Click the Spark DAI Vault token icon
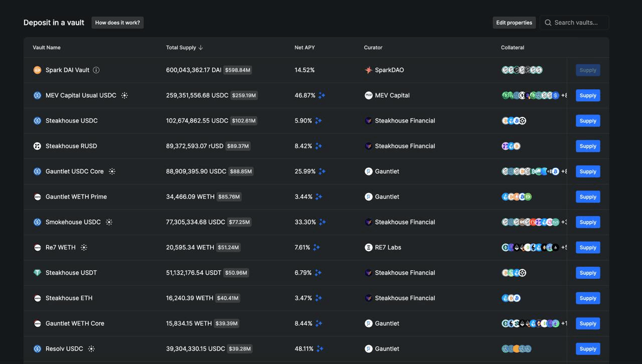 coord(37,70)
